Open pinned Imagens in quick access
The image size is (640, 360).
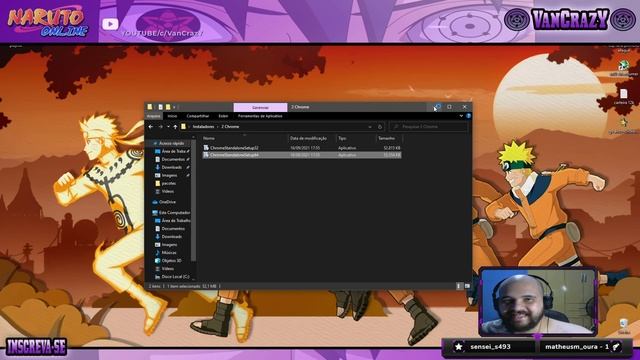tap(169, 176)
